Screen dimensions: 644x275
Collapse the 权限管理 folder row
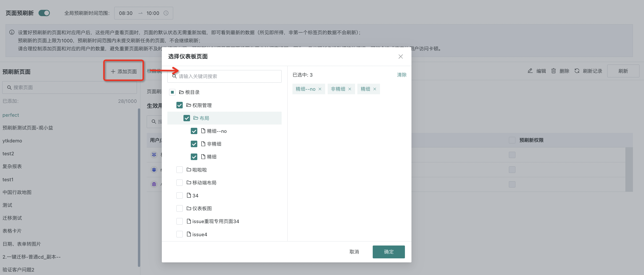click(224, 105)
